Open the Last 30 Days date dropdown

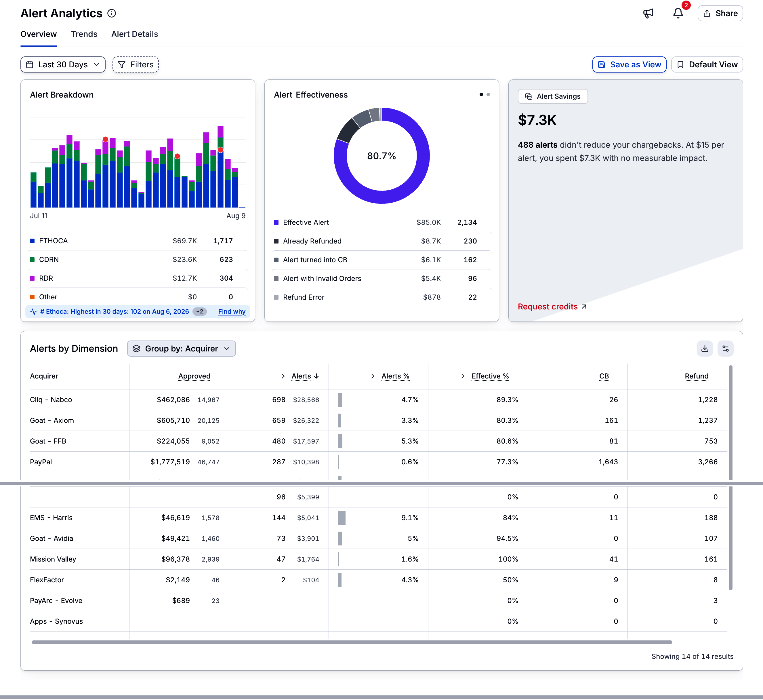[63, 64]
